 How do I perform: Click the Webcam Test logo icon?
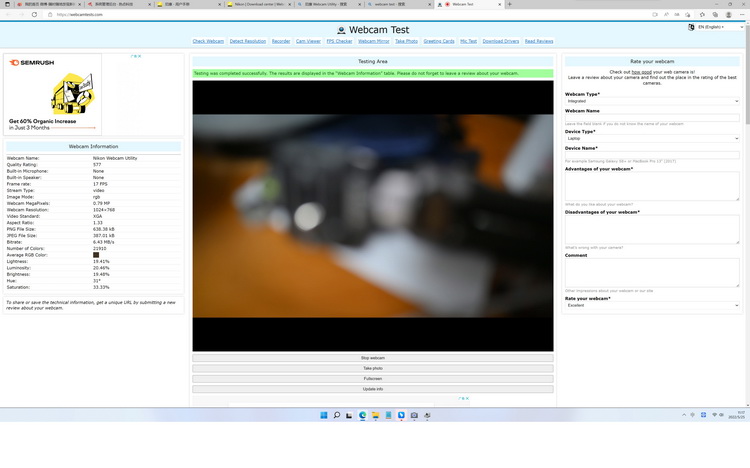tap(341, 30)
